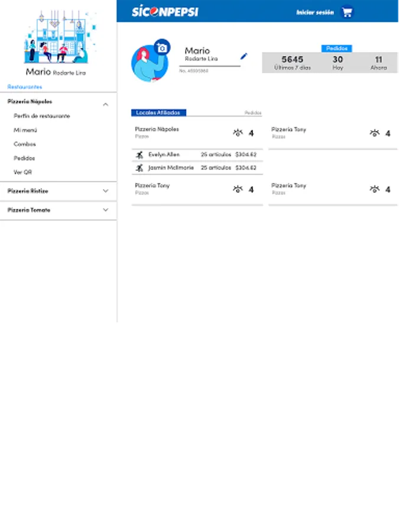Viewport: 399px width, 532px height.
Task: Click the 30 Hoy stat
Action: pyautogui.click(x=338, y=63)
